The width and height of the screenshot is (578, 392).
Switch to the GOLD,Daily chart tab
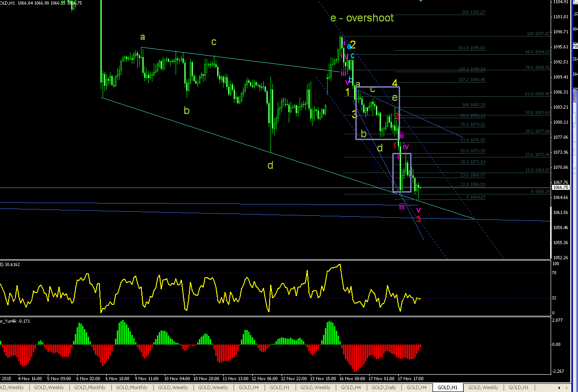(x=383, y=387)
